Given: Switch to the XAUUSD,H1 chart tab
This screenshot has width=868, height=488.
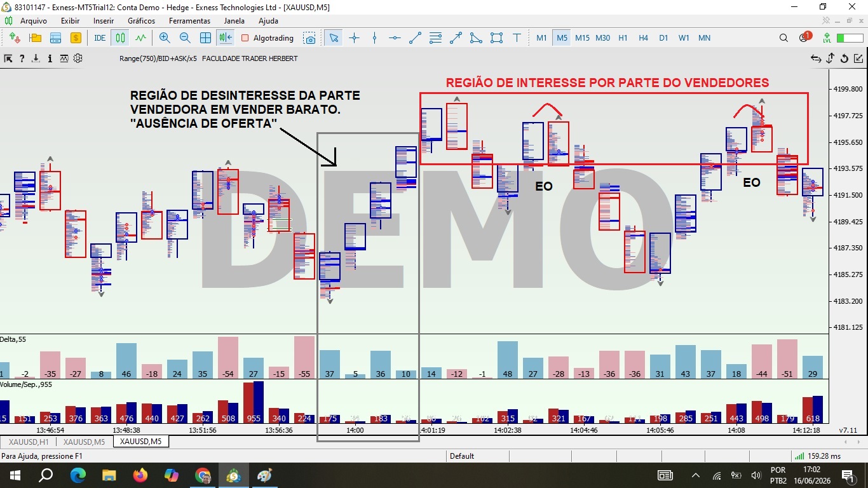Looking at the screenshot, I should click(29, 442).
